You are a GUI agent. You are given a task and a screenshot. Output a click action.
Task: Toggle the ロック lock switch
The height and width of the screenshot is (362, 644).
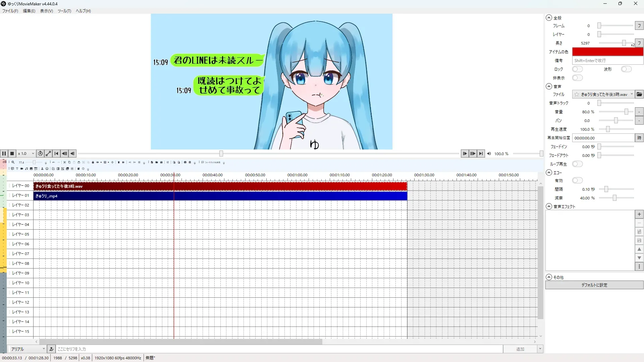(x=577, y=69)
